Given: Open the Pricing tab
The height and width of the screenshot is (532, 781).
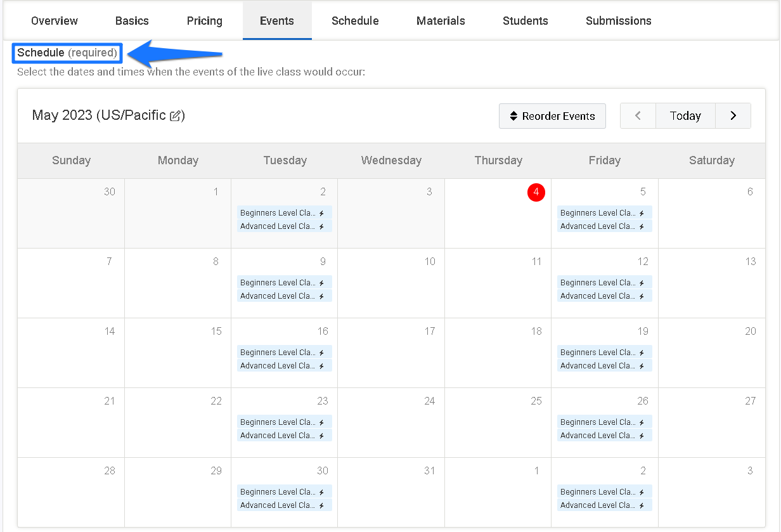Looking at the screenshot, I should pyautogui.click(x=205, y=21).
